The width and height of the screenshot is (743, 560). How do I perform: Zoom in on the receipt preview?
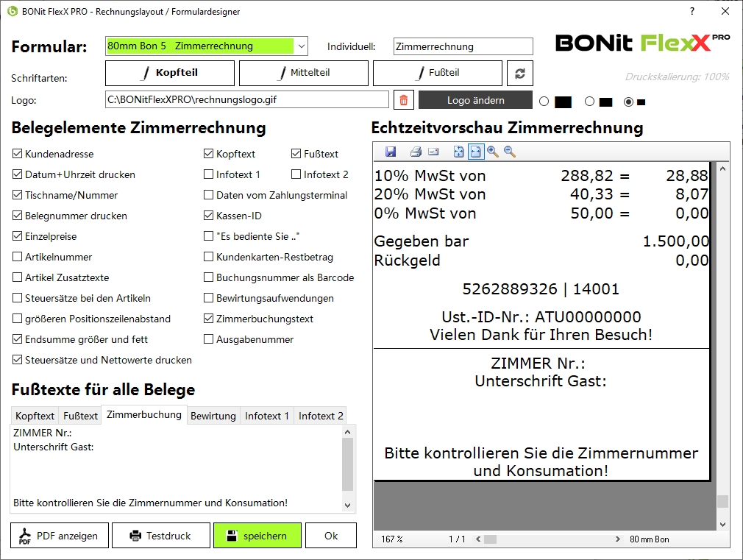[493, 152]
